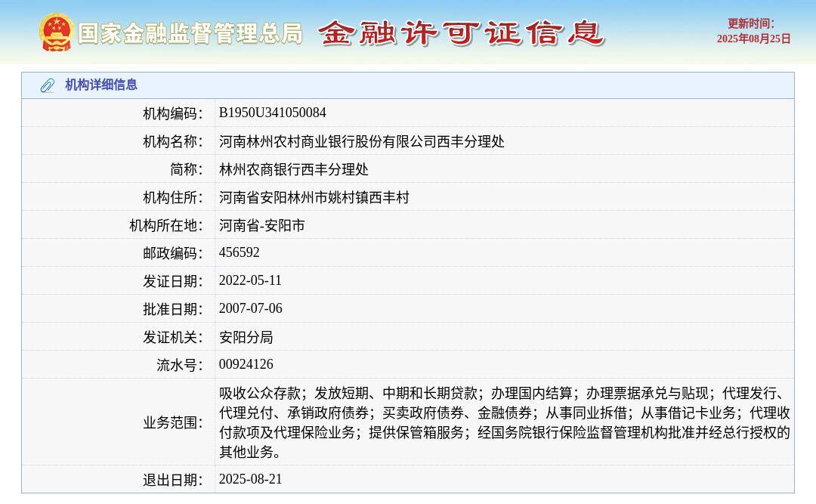Click the 批准日期 field label
Screen dimensions: 816x504
pos(173,309)
